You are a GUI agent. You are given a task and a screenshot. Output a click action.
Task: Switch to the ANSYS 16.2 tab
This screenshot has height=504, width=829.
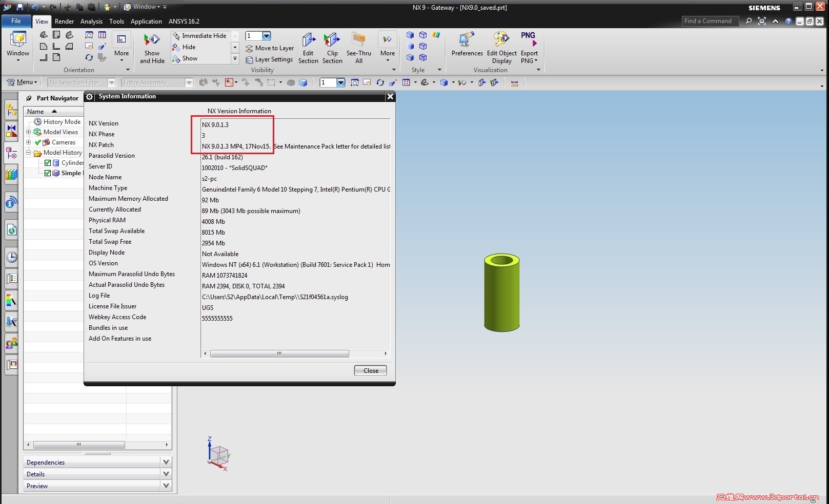184,22
